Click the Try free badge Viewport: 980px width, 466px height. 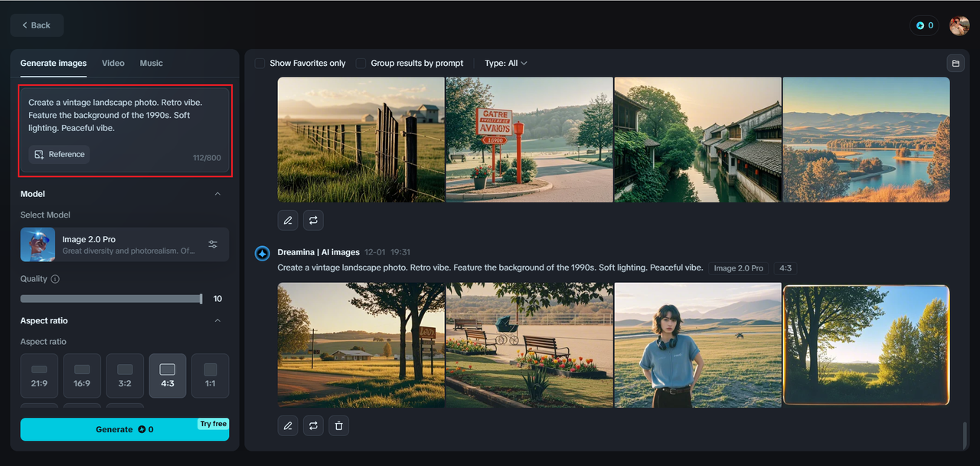(x=214, y=424)
